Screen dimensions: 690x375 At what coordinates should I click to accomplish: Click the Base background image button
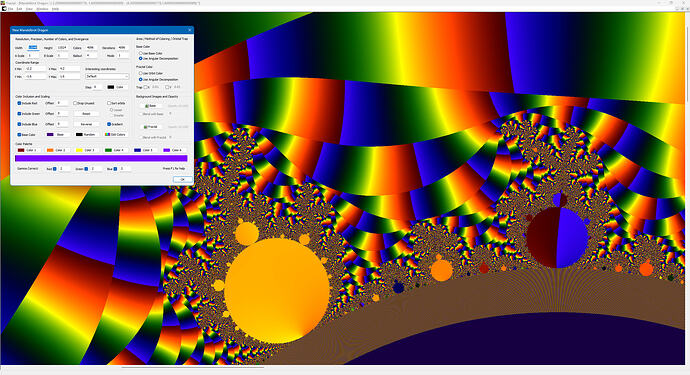[x=151, y=106]
